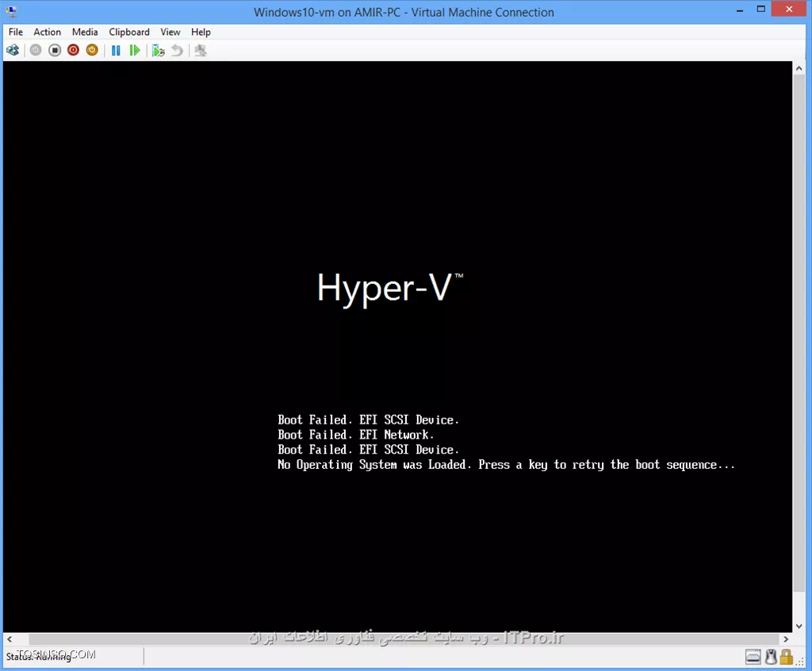Click the grayed Start power icon
The height and width of the screenshot is (671, 812).
point(36,50)
